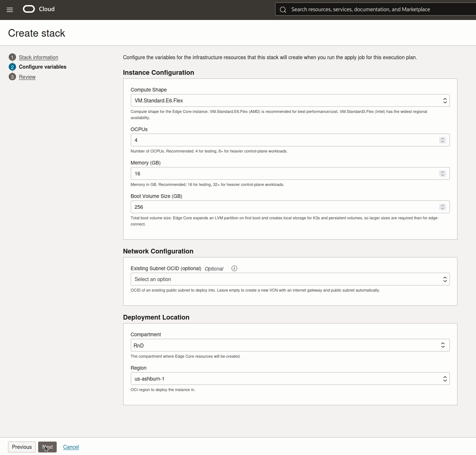Click the Oracle Cloud logo
Image resolution: width=476 pixels, height=455 pixels.
tap(39, 9)
